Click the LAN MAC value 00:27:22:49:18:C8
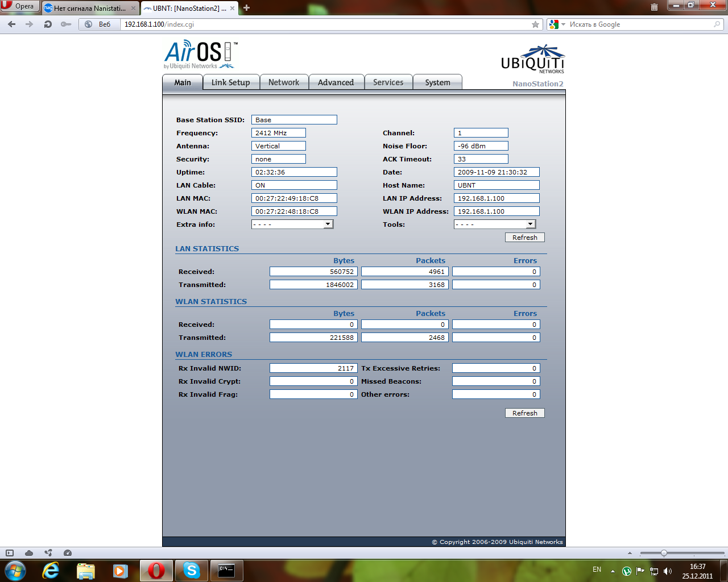728x582 pixels. (294, 198)
